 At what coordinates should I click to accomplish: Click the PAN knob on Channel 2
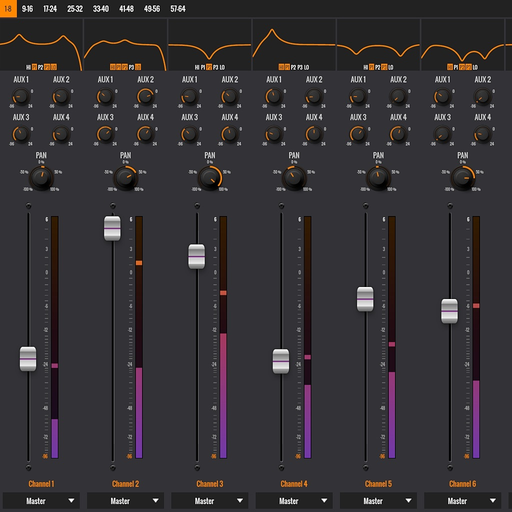coord(126,178)
